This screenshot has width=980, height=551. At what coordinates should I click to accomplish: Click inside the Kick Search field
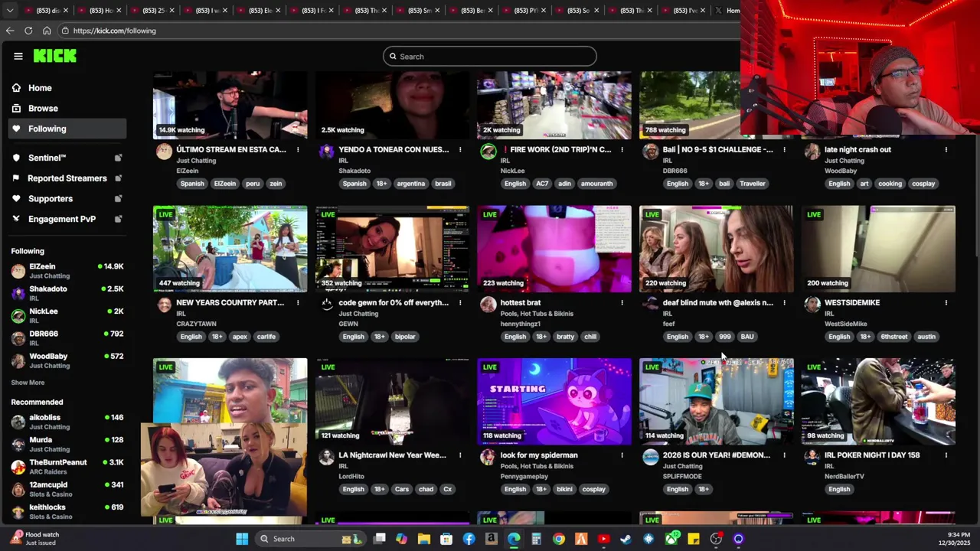(490, 57)
